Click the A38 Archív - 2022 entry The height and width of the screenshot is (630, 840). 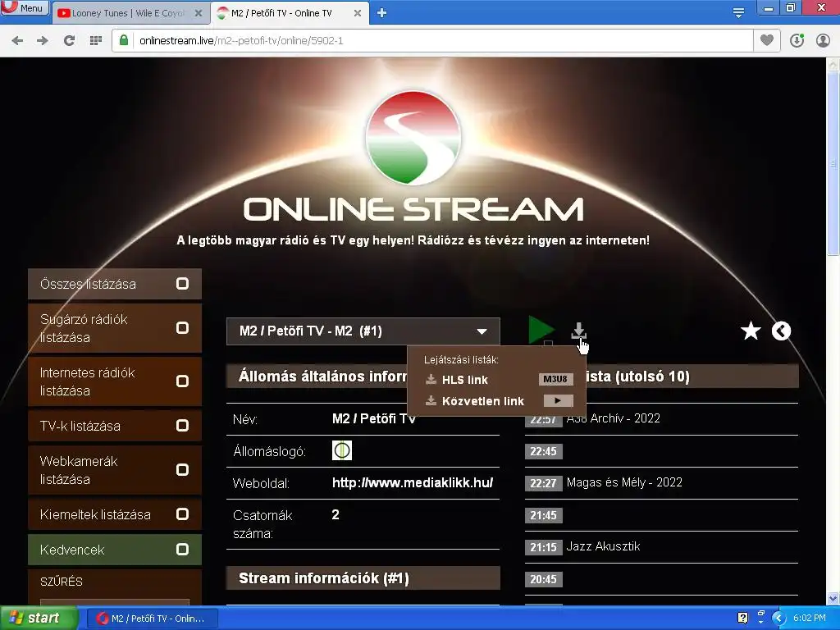pos(613,418)
